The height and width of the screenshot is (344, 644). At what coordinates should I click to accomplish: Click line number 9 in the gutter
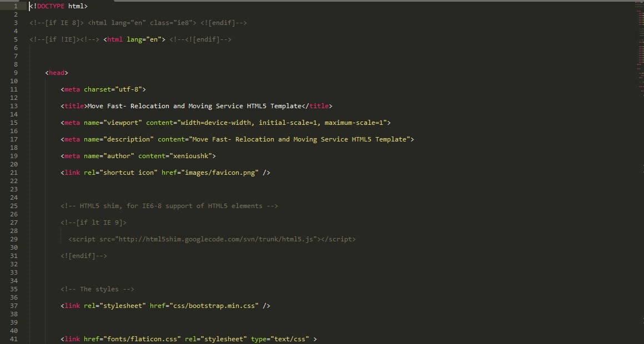[16, 73]
